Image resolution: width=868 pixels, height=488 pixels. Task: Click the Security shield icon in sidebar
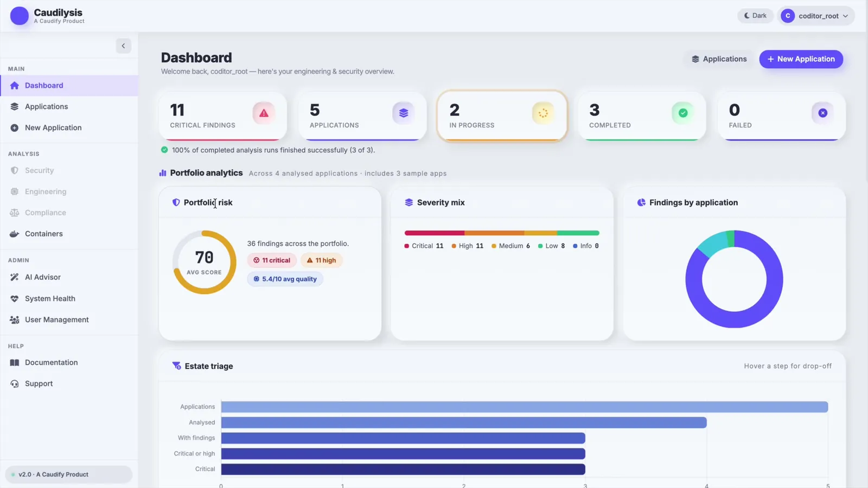(15, 170)
